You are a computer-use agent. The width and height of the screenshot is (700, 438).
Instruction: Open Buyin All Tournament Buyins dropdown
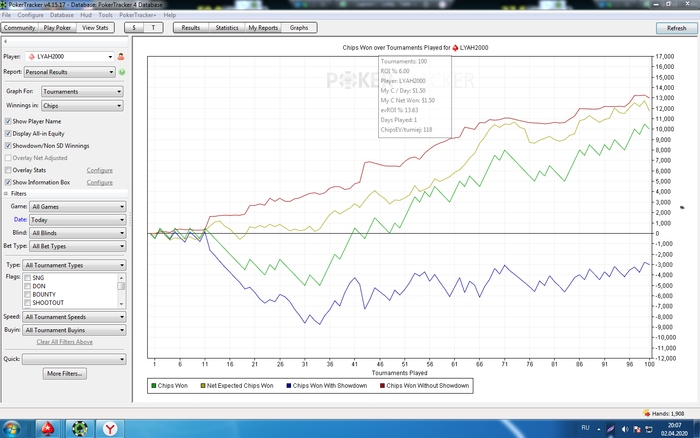(x=74, y=330)
